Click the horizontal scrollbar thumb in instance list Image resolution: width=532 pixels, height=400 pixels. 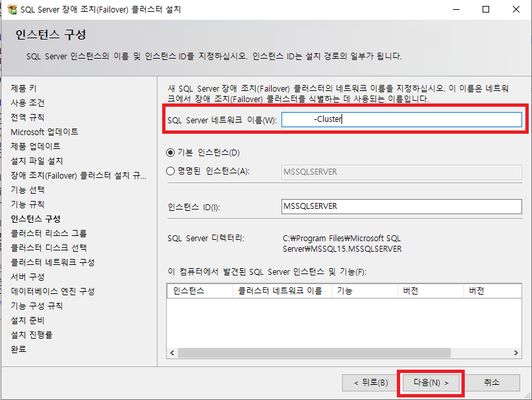[x=314, y=353]
